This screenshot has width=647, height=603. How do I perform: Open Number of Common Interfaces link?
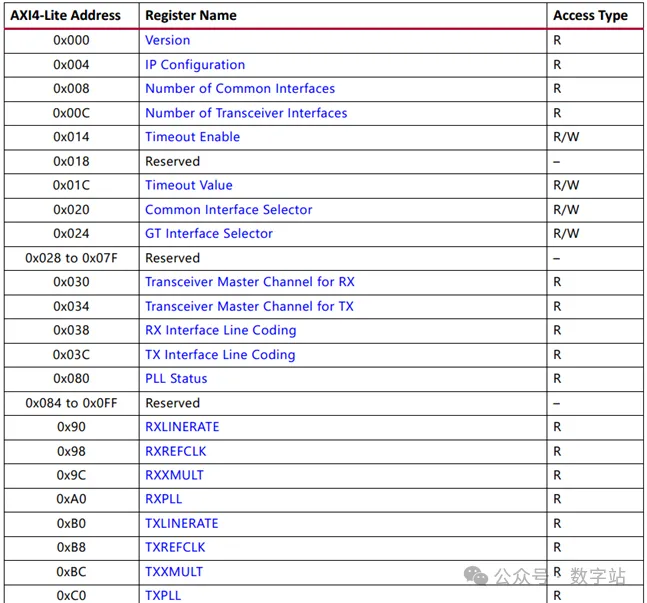click(240, 89)
